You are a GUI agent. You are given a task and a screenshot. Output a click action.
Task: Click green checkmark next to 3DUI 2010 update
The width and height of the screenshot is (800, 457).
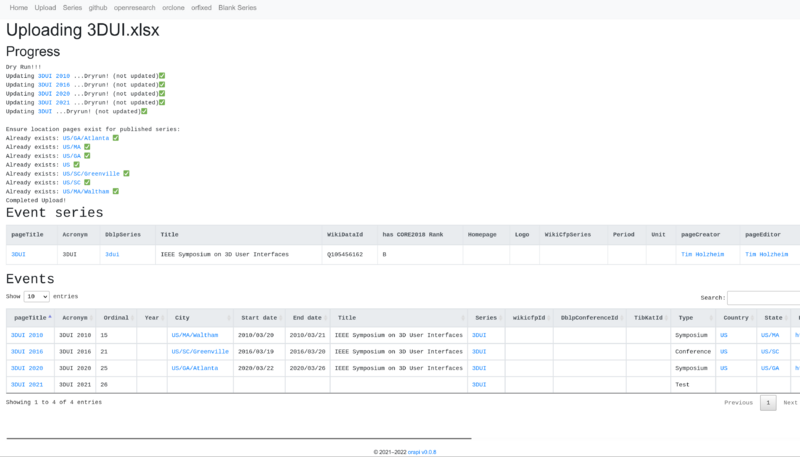pyautogui.click(x=162, y=75)
